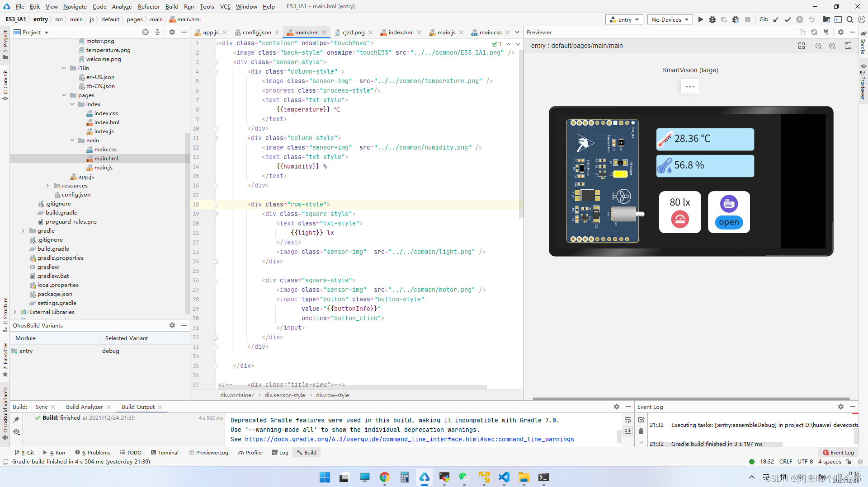Viewport: 868px width, 487px height.
Task: Start debugging the entry module
Action: pyautogui.click(x=712, y=19)
